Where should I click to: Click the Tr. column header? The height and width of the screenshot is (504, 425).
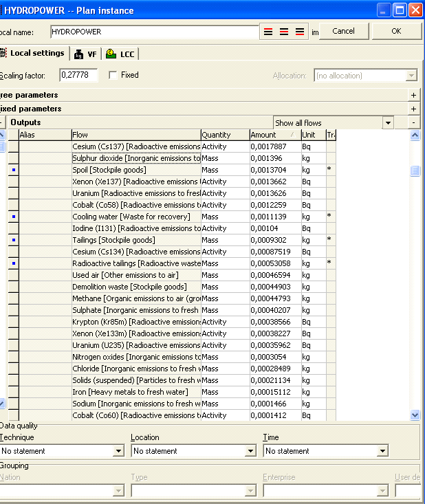click(x=331, y=135)
